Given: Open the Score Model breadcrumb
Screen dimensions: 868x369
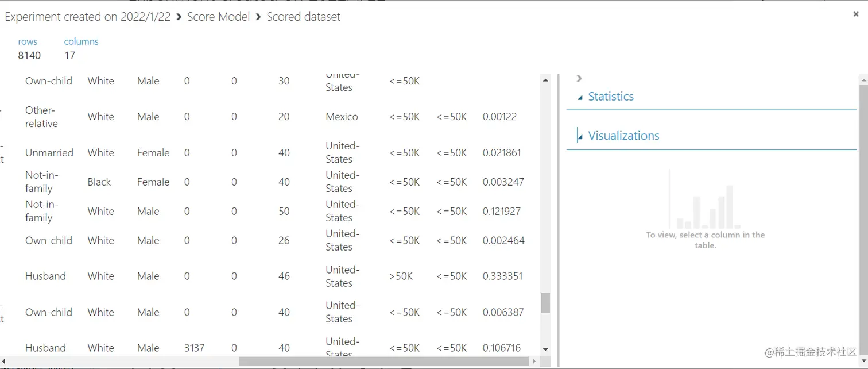Looking at the screenshot, I should coord(219,17).
